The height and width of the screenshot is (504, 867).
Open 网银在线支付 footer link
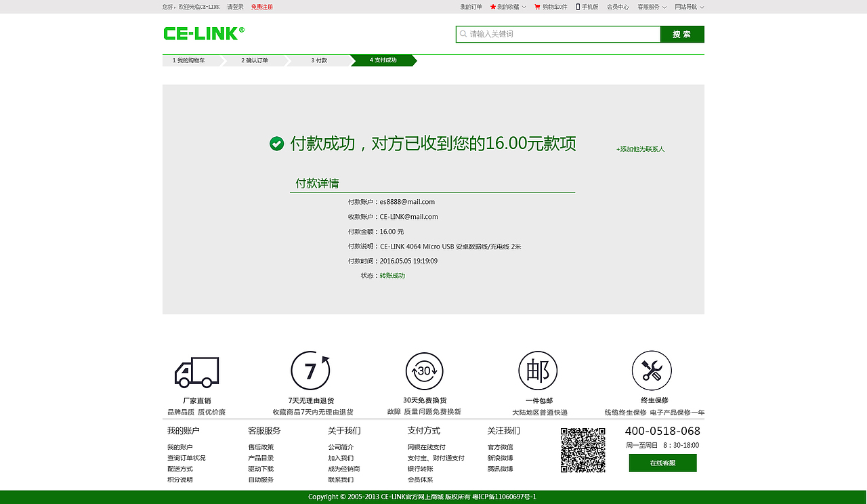click(427, 447)
